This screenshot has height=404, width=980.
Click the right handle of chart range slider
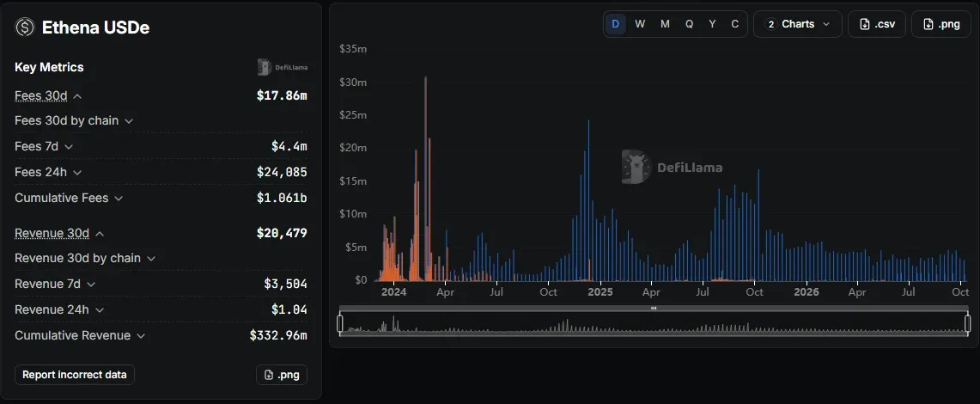point(967,323)
